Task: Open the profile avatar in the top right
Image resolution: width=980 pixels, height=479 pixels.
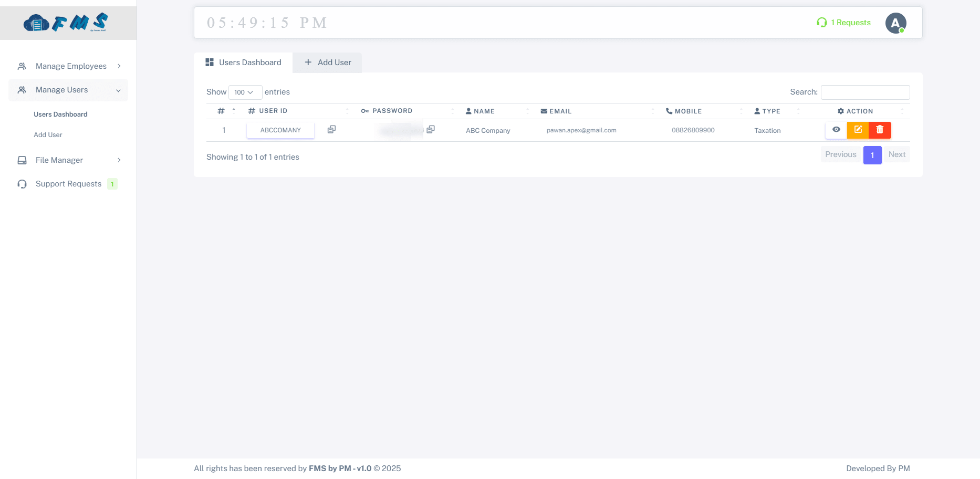Action: pos(896,23)
